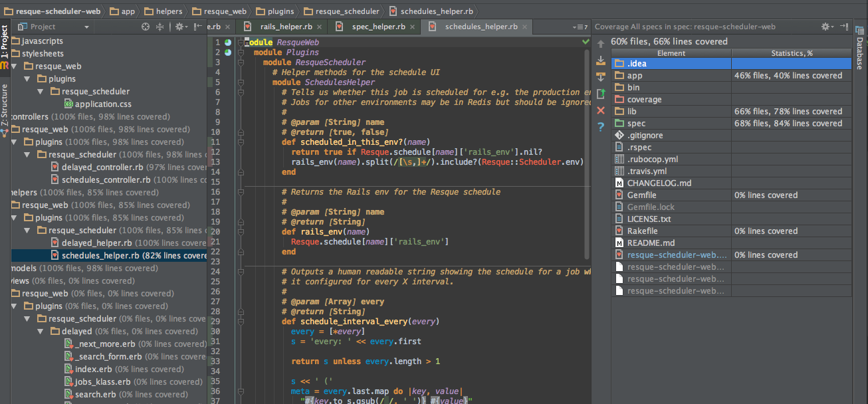Screen dimensions: 868x404
Task: Open the hidden tabs list dropdown
Action: coord(580,27)
